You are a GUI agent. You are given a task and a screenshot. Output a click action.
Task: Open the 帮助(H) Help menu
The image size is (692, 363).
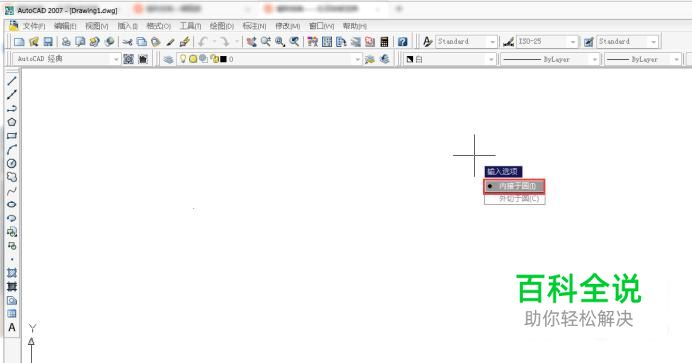(x=354, y=26)
